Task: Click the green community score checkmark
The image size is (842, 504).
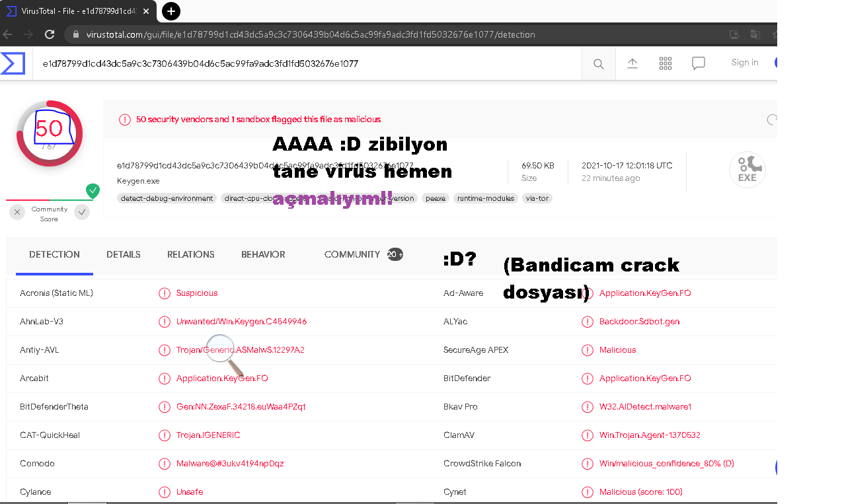Action: (93, 191)
